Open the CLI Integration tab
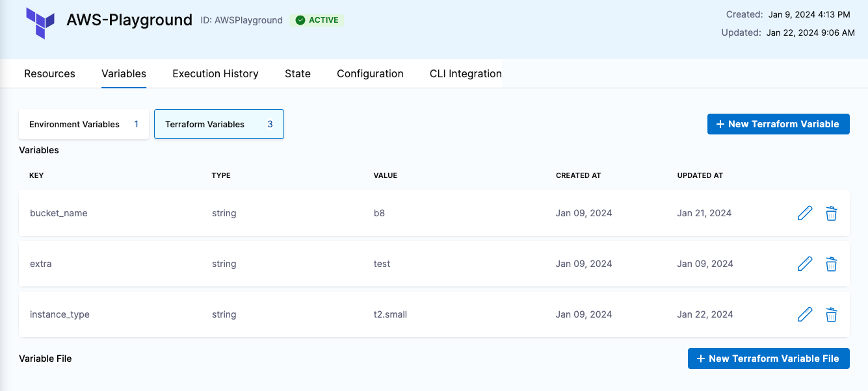868x391 pixels. point(466,73)
